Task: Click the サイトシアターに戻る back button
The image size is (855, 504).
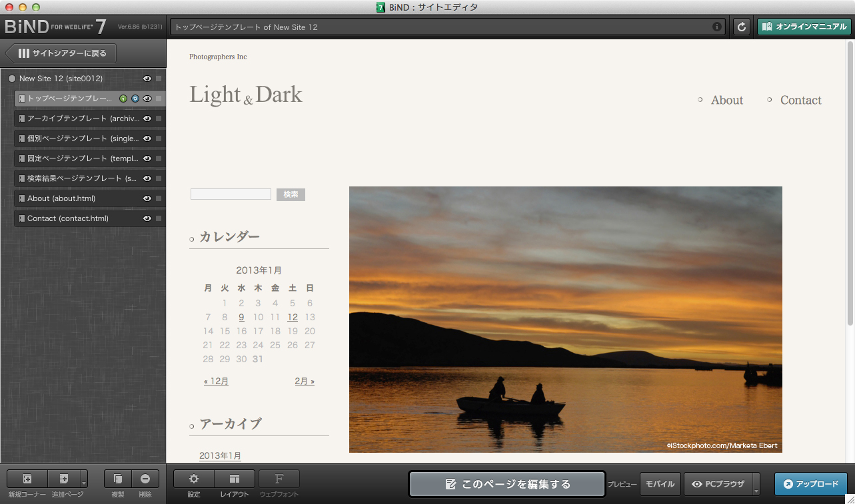Action: point(61,53)
